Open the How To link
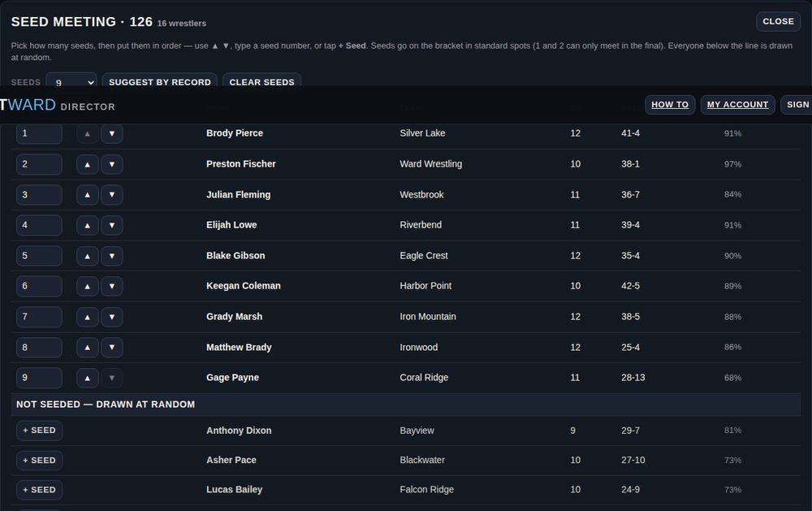This screenshot has width=812, height=511. [x=670, y=105]
